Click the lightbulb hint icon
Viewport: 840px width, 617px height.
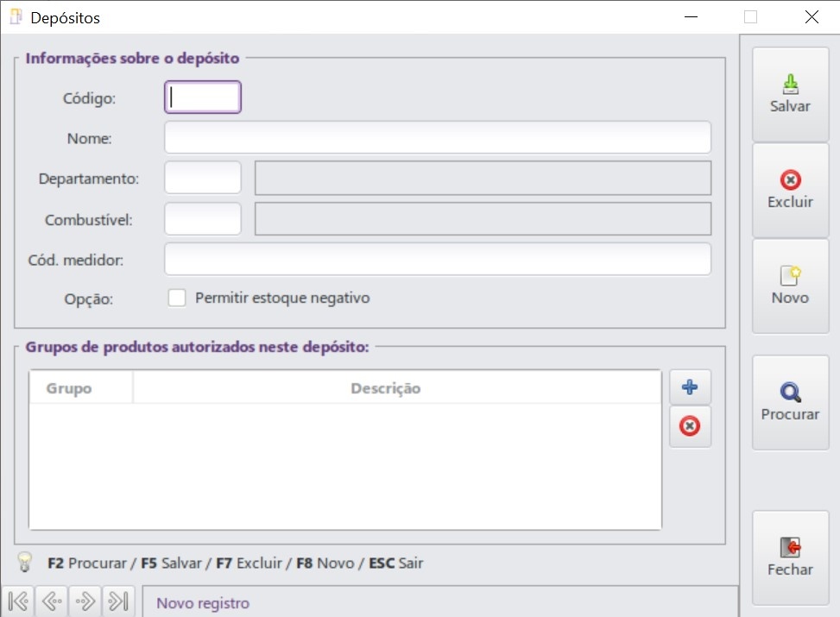pos(26,563)
